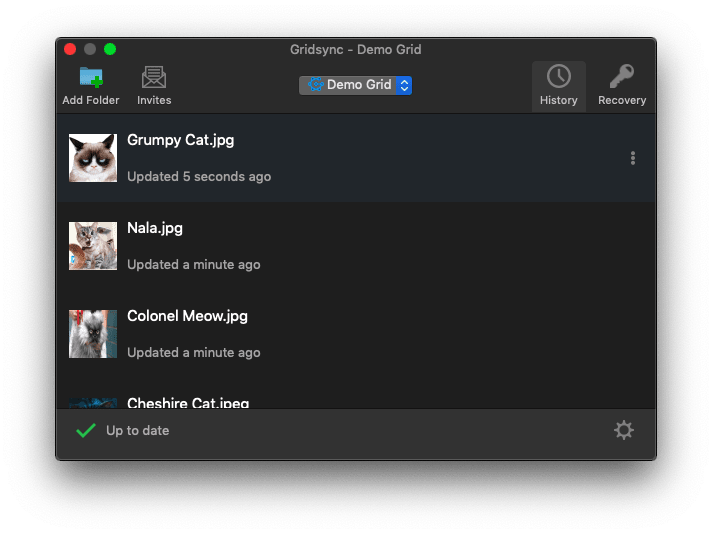Toggle the History clock view

[x=559, y=86]
